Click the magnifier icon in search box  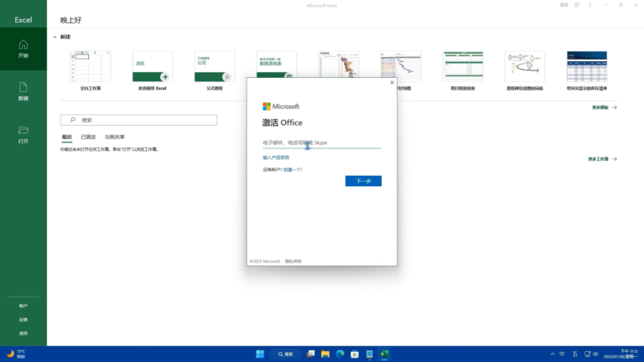(73, 120)
